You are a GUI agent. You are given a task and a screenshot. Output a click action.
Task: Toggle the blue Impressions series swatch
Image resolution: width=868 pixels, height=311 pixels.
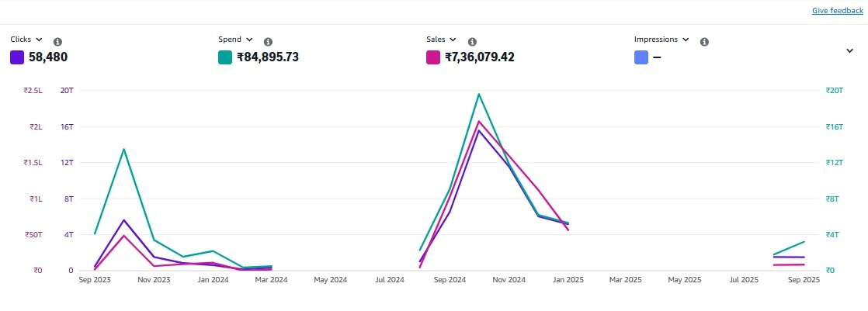pos(641,57)
